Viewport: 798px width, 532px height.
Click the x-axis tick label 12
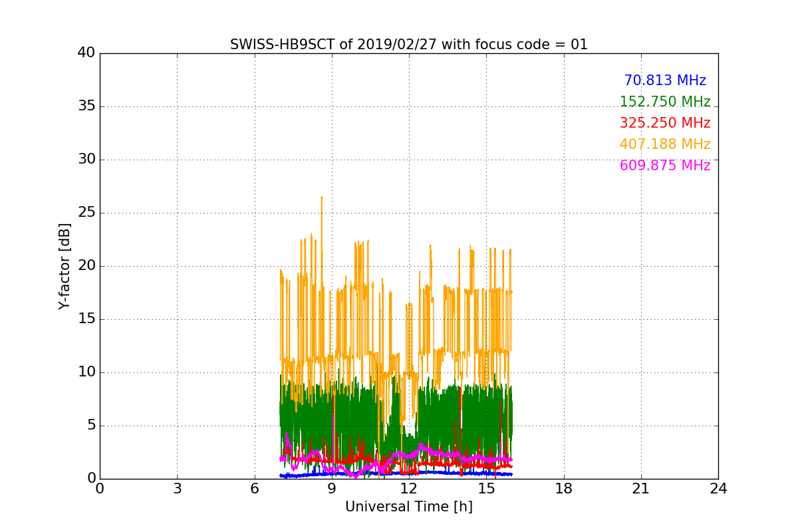click(x=409, y=488)
